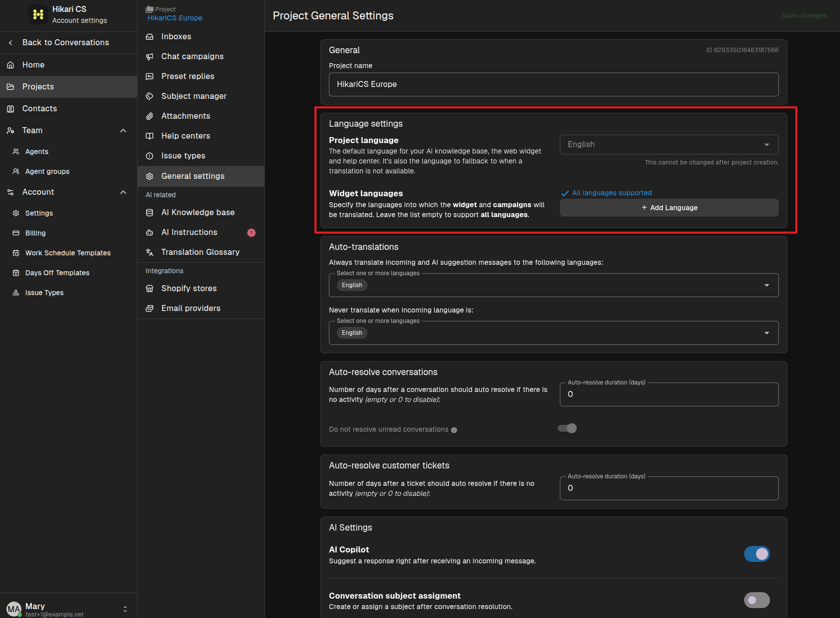The height and width of the screenshot is (618, 840).
Task: Click the Billing card icon
Action: pos(16,233)
